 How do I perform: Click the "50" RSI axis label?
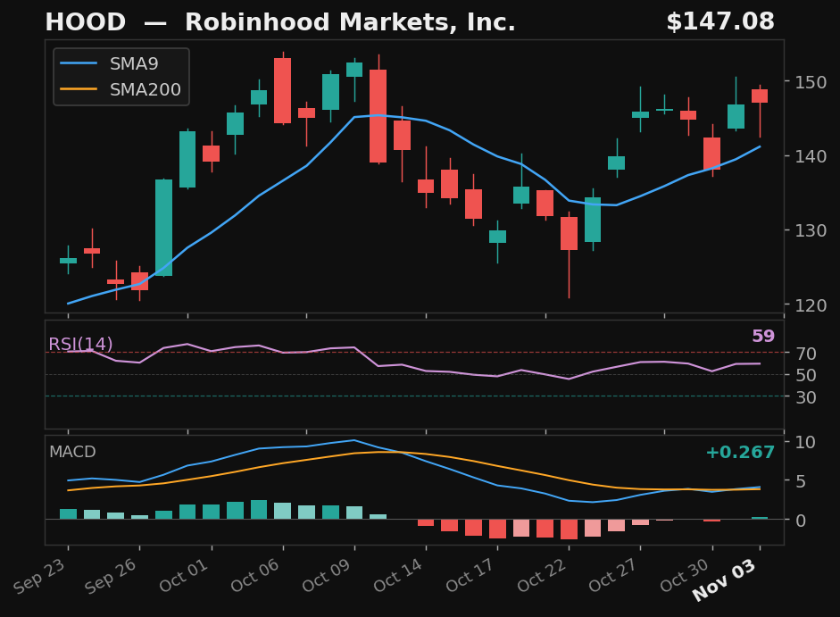click(806, 375)
